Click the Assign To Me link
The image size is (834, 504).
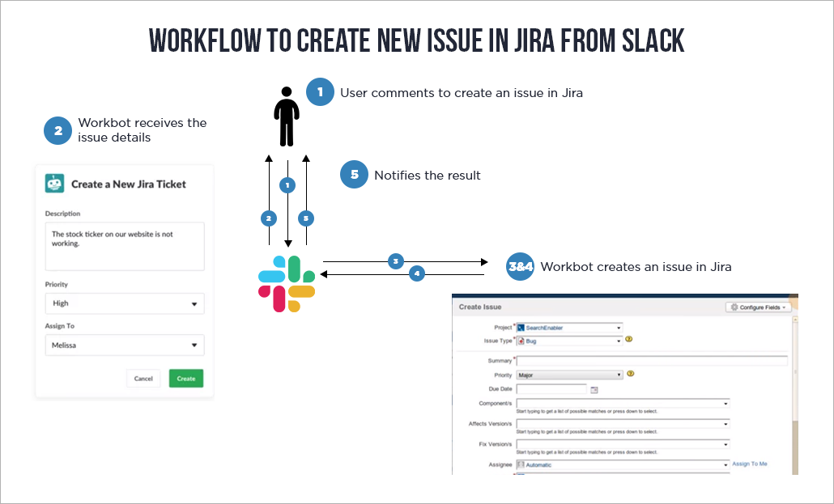click(750, 464)
